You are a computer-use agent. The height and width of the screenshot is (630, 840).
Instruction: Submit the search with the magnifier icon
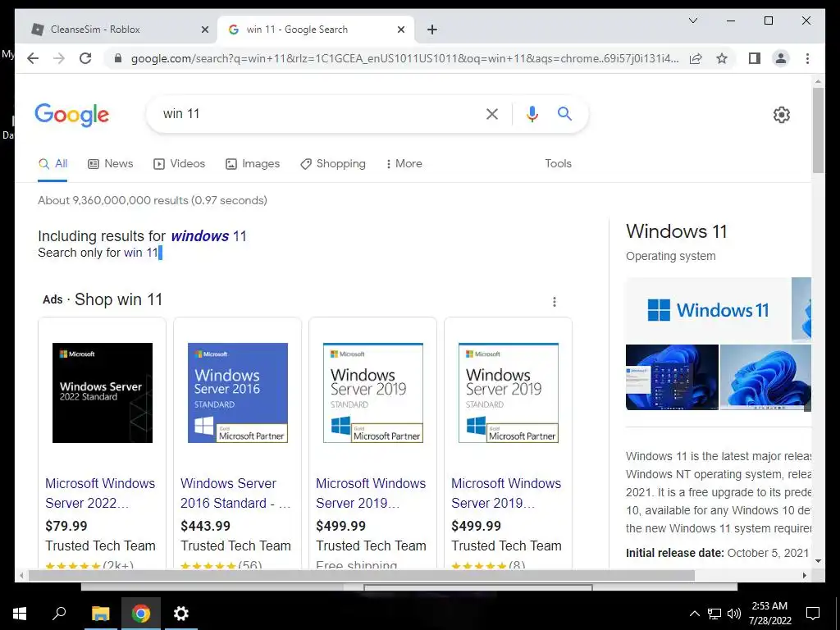[564, 113]
